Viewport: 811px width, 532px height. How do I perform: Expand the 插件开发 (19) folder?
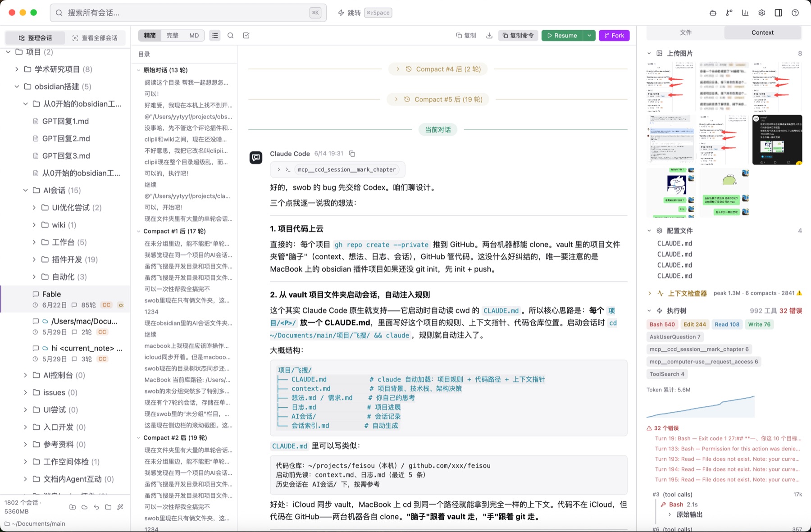34,259
